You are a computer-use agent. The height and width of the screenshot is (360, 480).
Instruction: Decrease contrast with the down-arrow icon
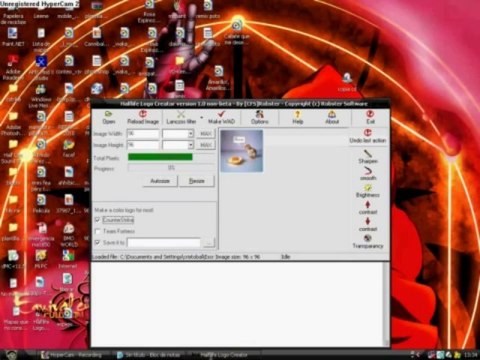pos(368,225)
